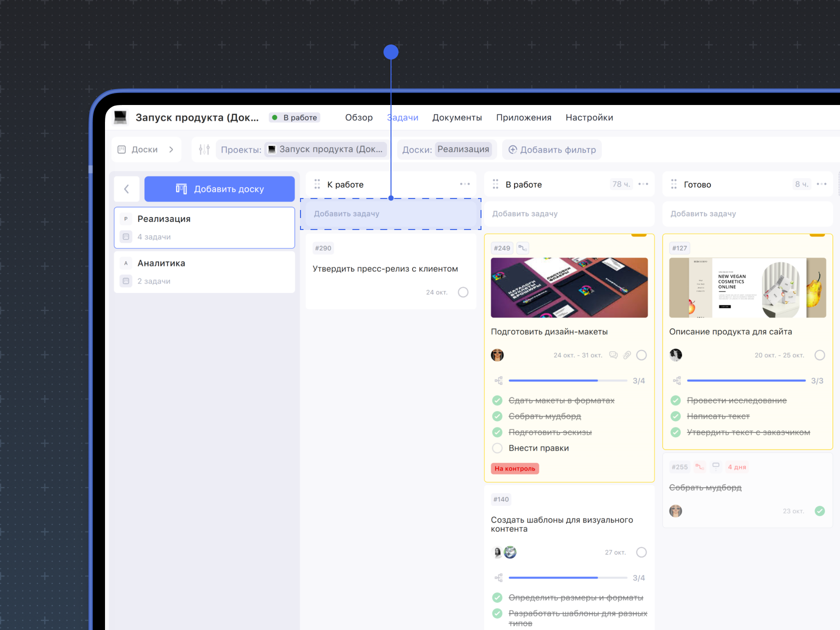Switch to the Документы tab
840x630 pixels.
point(456,117)
